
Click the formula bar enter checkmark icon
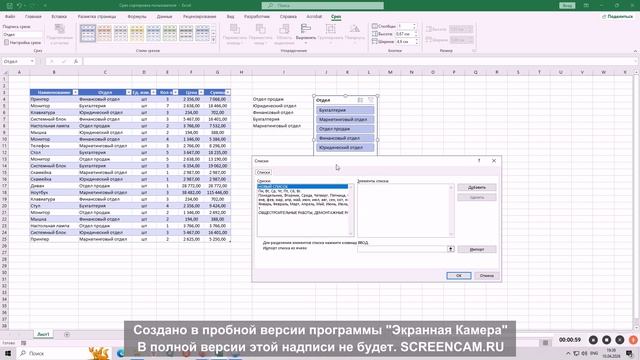64,61
